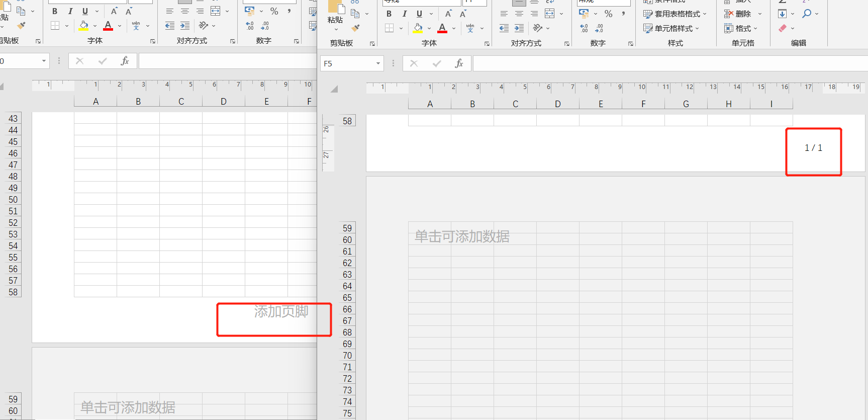Click Merge and Center in right window
This screenshot has width=868, height=420.
click(550, 14)
